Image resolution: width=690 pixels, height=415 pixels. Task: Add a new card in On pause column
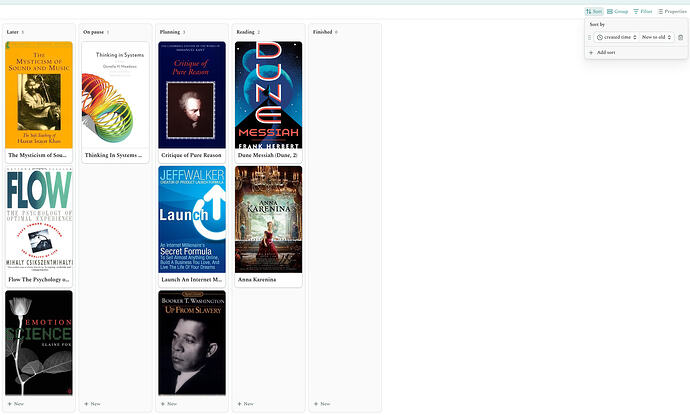click(x=92, y=404)
